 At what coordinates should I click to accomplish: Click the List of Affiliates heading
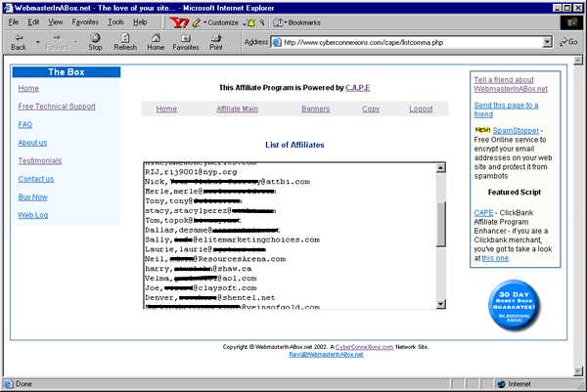(294, 145)
